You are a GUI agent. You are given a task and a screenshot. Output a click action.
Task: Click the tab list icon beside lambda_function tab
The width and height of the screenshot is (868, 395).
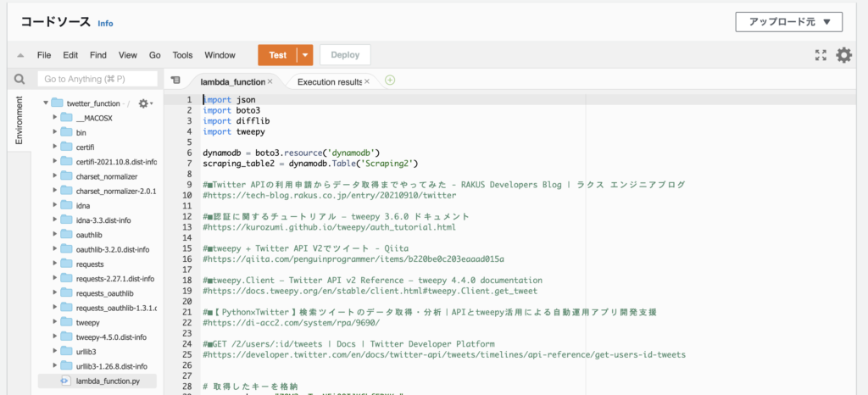tap(175, 81)
